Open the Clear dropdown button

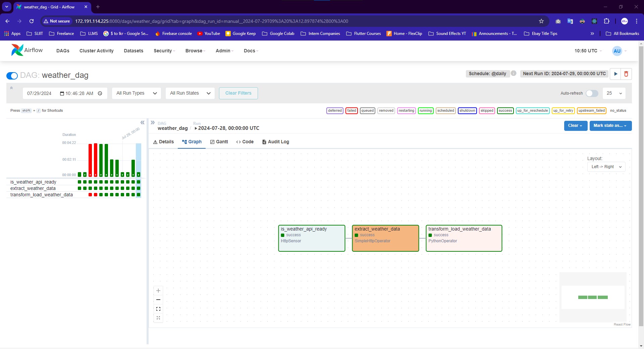575,126
